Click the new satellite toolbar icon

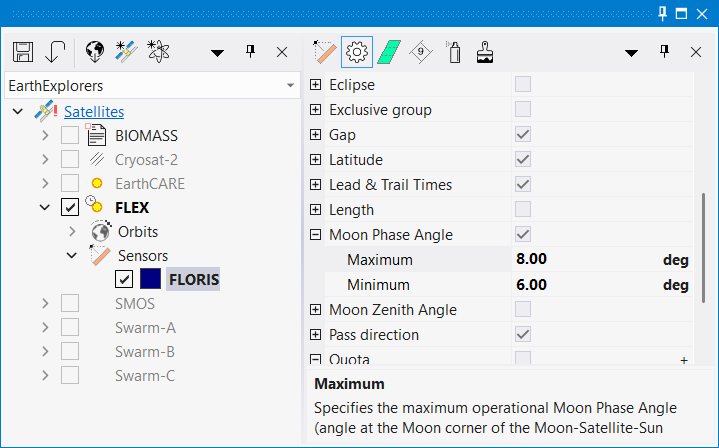click(x=126, y=52)
